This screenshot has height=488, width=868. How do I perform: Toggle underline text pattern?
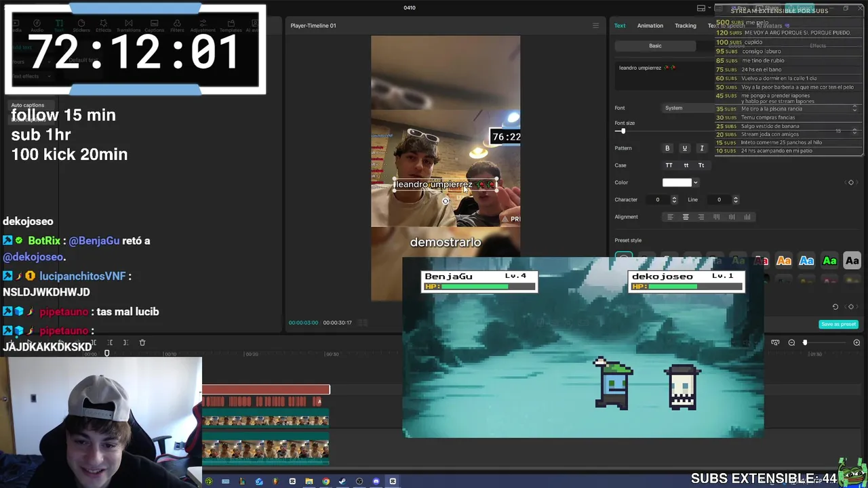[684, 148]
